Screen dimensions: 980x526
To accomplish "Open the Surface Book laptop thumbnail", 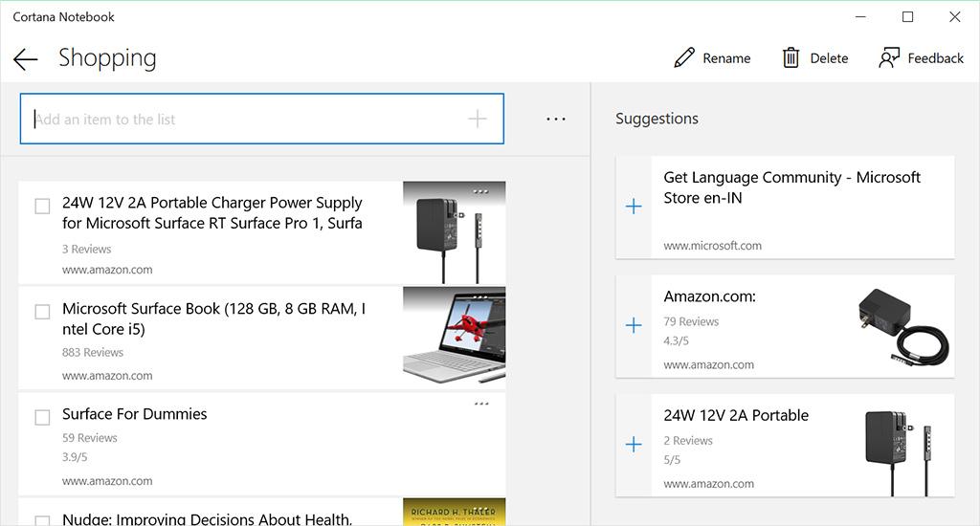I will point(455,338).
